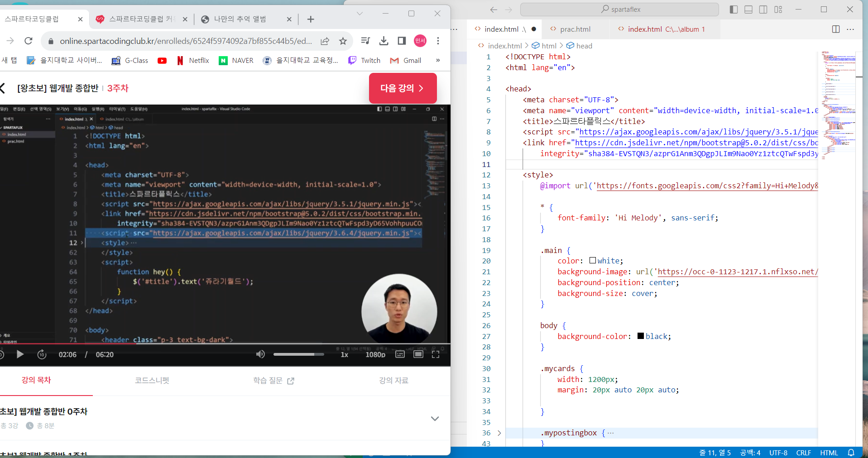Skip forward 10 seconds in the video

click(x=42, y=354)
